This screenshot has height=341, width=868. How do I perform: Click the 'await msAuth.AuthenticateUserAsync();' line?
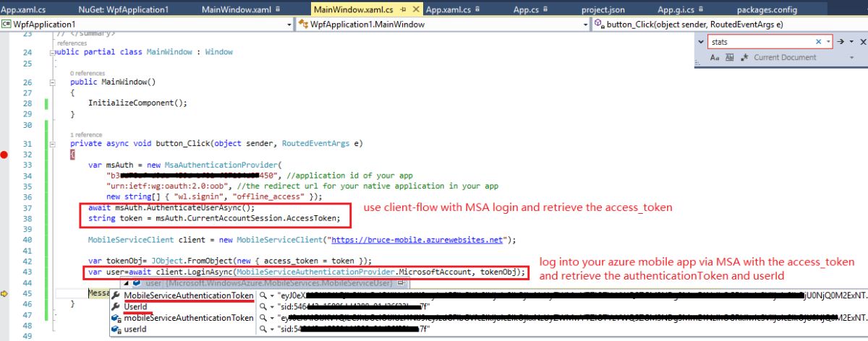click(x=171, y=207)
